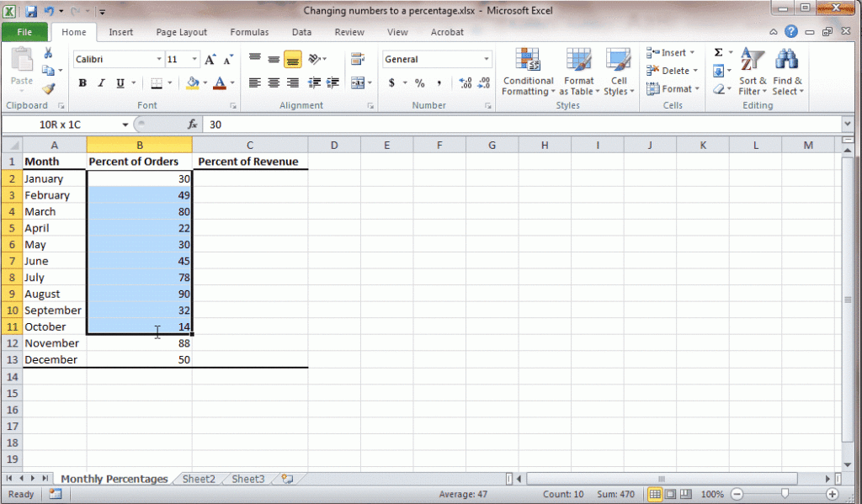Click the Paste clipboard icon
Image resolution: width=862 pixels, height=504 pixels.
click(x=22, y=60)
